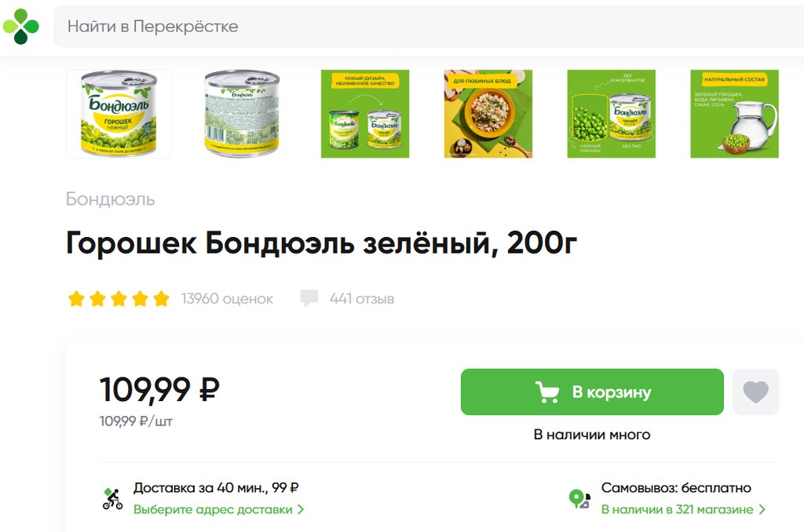
Task: Click the bicycle courier delivery icon
Action: point(112,499)
